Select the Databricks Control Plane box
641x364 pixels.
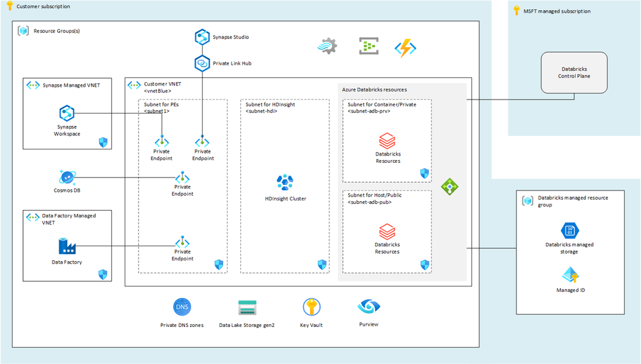click(574, 73)
